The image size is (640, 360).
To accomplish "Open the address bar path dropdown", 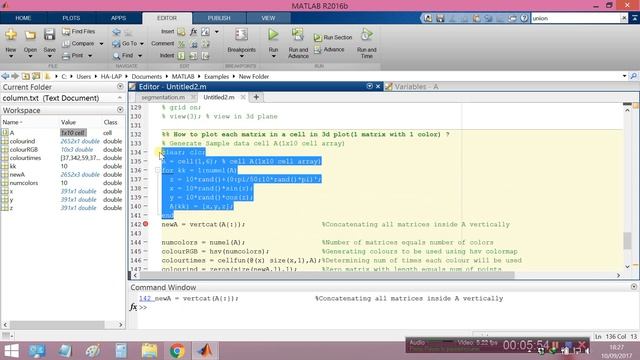I will tap(624, 76).
